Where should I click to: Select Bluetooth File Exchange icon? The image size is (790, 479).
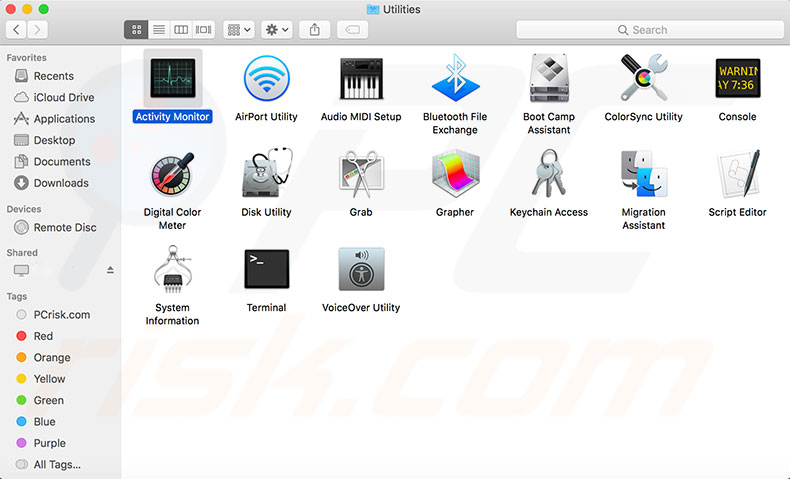455,78
